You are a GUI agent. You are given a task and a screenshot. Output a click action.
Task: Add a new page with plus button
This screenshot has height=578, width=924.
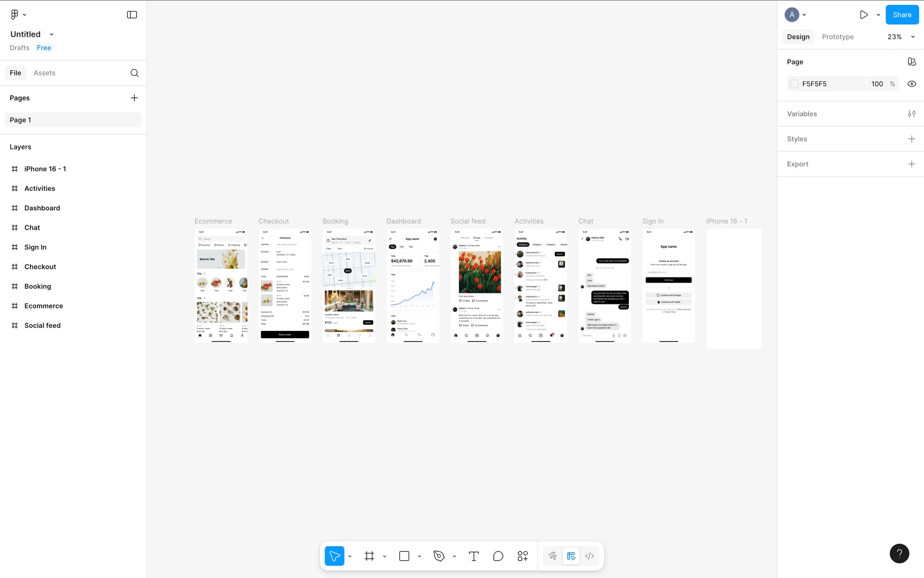tap(134, 98)
